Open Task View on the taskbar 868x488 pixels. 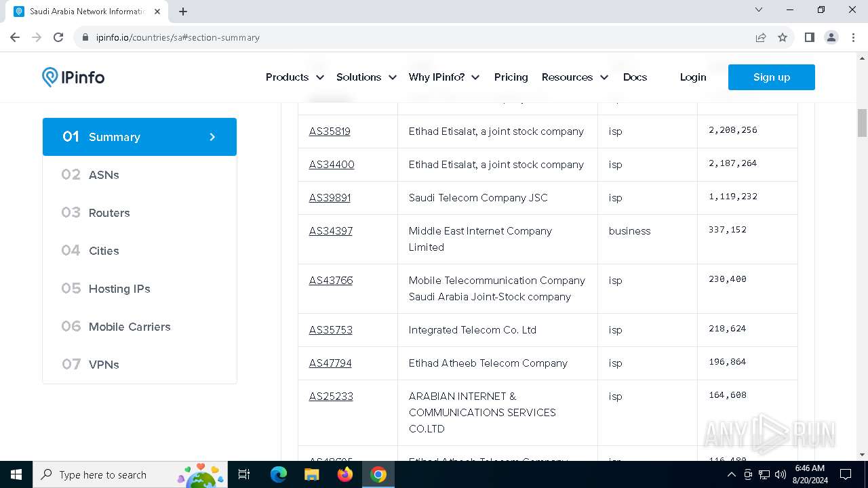(245, 474)
